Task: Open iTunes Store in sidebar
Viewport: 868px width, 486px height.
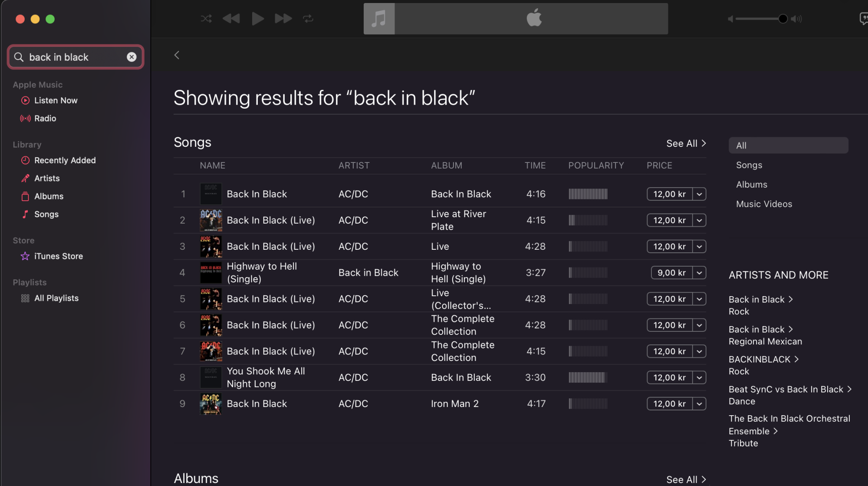Action: pyautogui.click(x=58, y=256)
